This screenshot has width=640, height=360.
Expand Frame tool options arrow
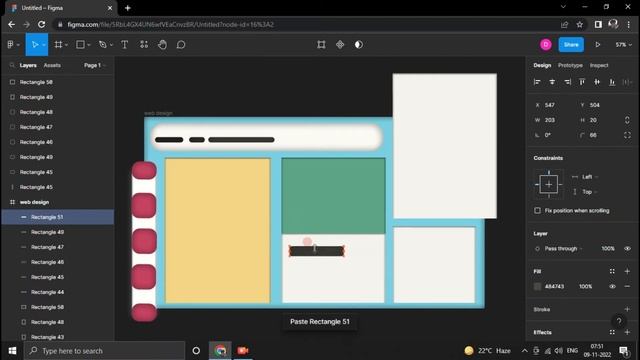tap(66, 45)
